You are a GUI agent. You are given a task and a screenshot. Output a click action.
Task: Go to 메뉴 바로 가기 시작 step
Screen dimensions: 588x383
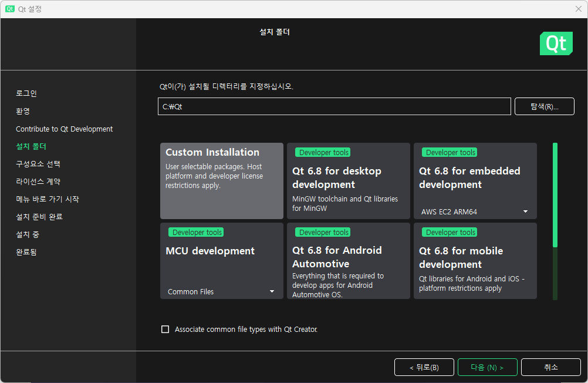point(48,199)
